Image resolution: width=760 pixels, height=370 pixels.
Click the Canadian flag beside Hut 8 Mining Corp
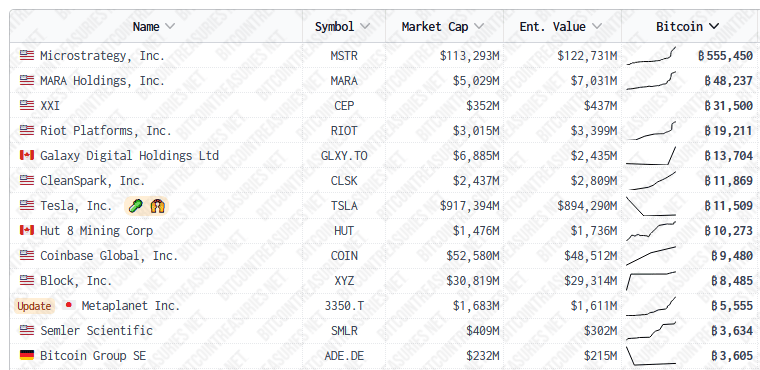pyautogui.click(x=27, y=230)
